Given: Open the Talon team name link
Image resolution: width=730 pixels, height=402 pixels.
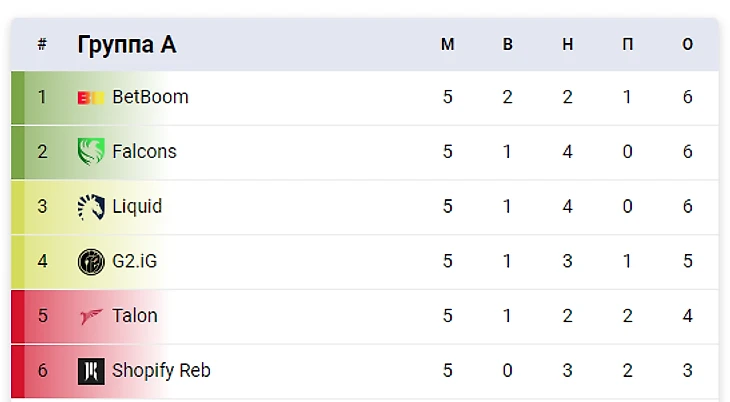Looking at the screenshot, I should point(135,316).
